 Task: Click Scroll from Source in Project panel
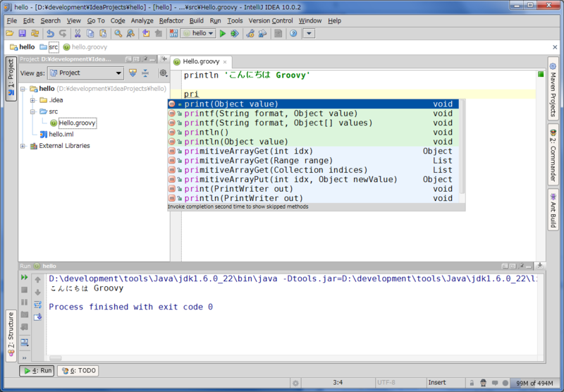(133, 73)
